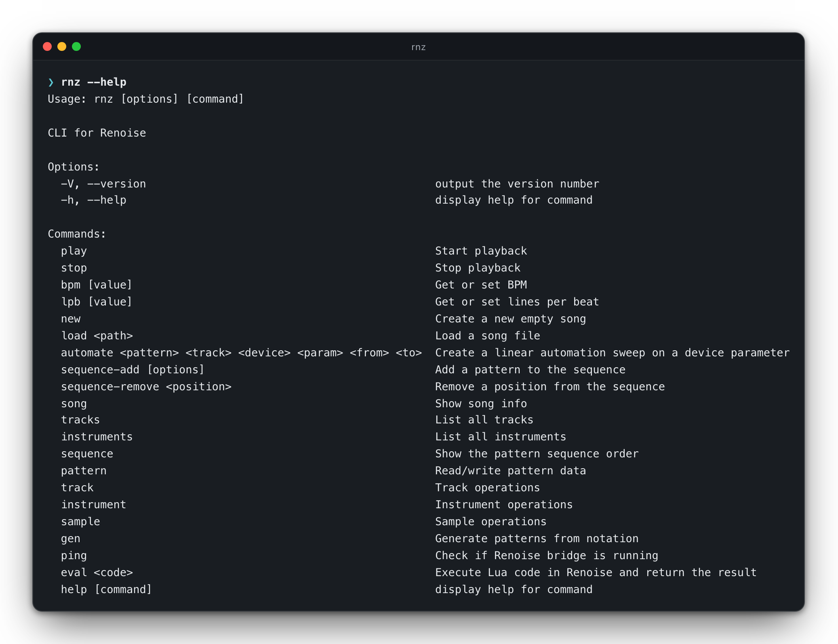
Task: Click the 'Stop playback' description
Action: [x=478, y=268]
